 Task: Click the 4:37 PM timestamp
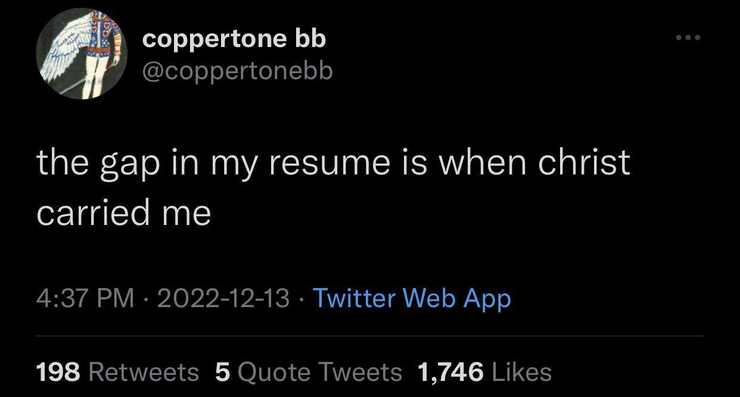(85, 299)
